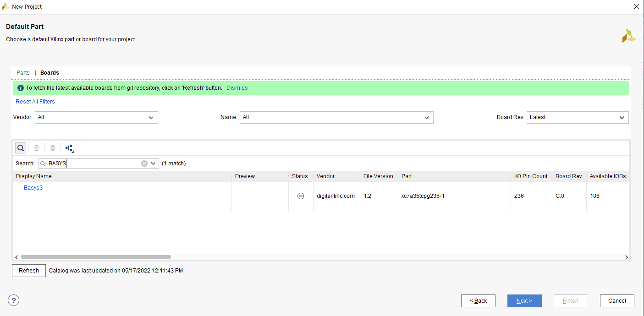
Task: Sort by the Display Name column header
Action: point(122,176)
